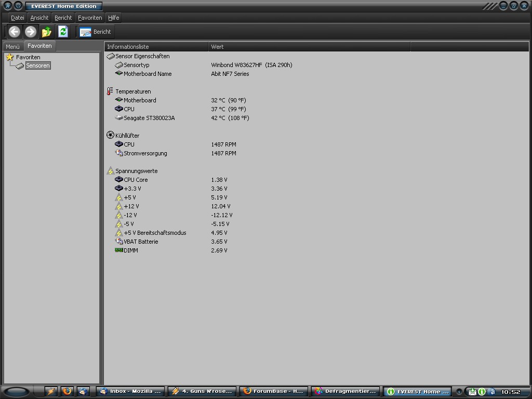
Task: Click the Temperaturen thermometer icon
Action: (110, 91)
